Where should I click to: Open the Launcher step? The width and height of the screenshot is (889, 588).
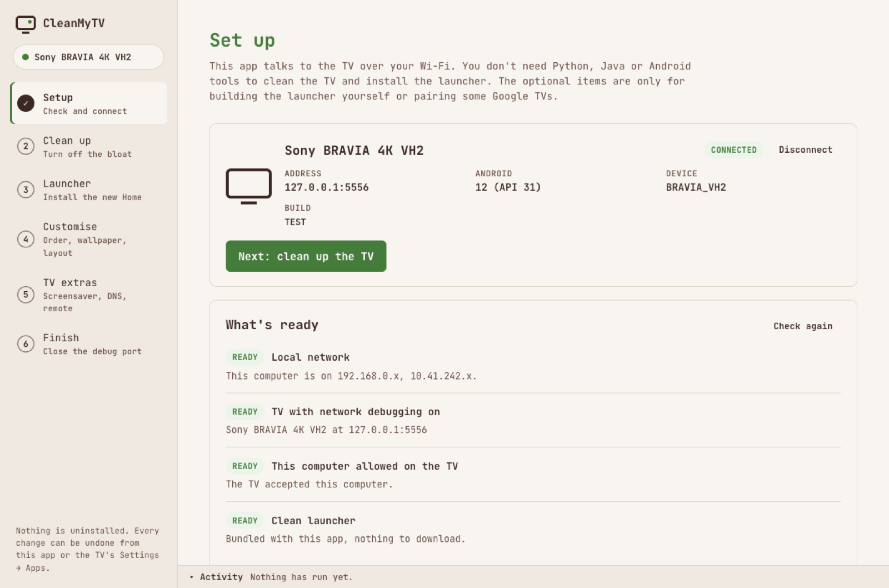pyautogui.click(x=89, y=190)
